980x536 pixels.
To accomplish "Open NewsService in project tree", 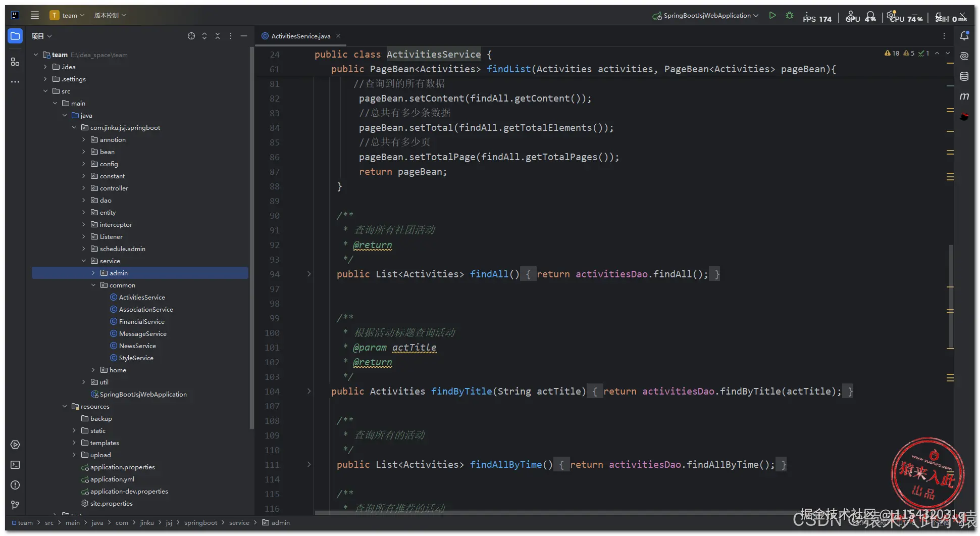I will pos(137,346).
